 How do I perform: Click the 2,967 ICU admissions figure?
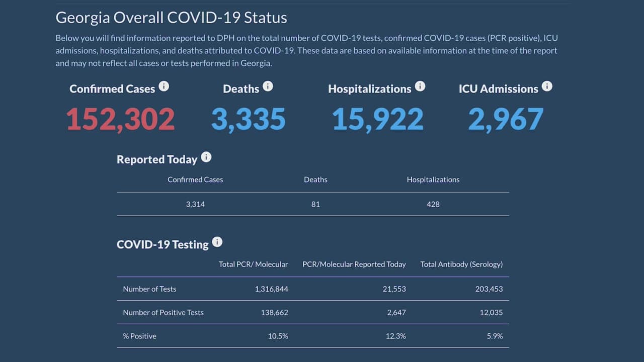pyautogui.click(x=506, y=120)
